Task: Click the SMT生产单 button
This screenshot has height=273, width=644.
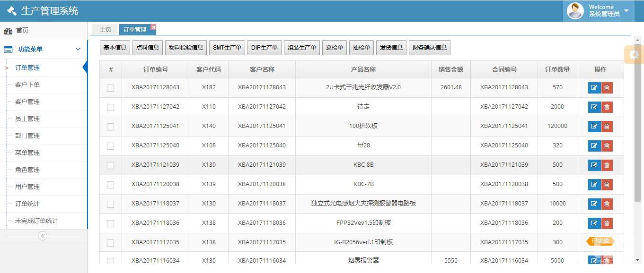Action: (227, 48)
